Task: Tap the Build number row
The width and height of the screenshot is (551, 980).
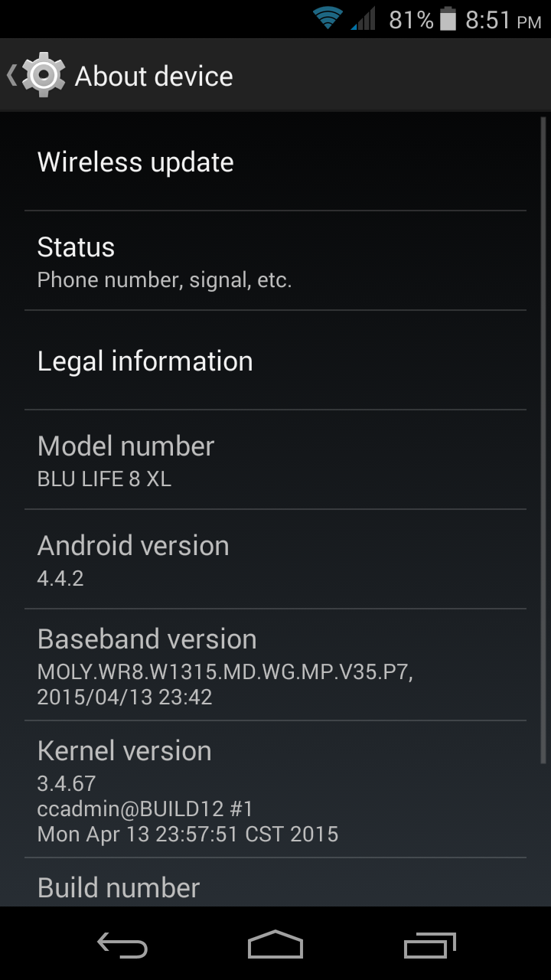Action: point(275,883)
